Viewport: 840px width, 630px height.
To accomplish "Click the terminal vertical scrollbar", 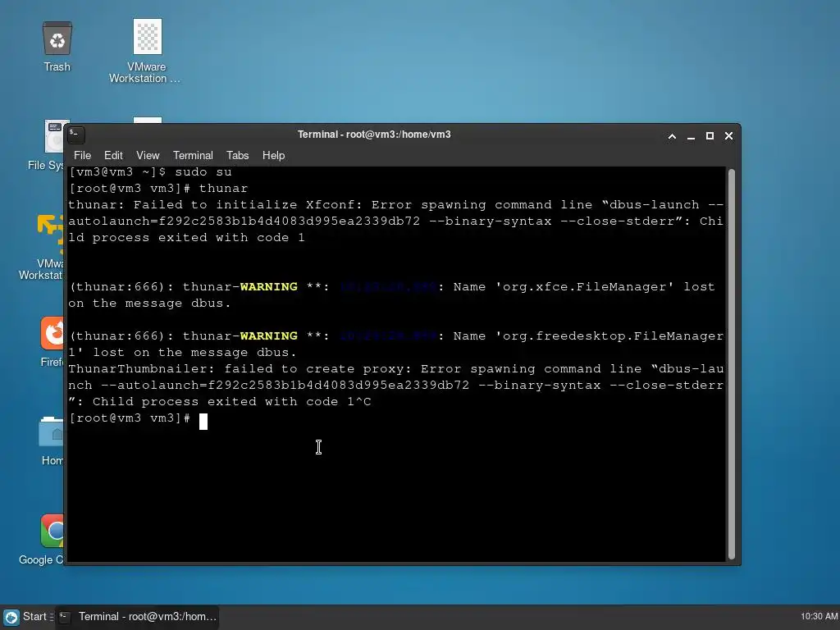I will (x=731, y=364).
